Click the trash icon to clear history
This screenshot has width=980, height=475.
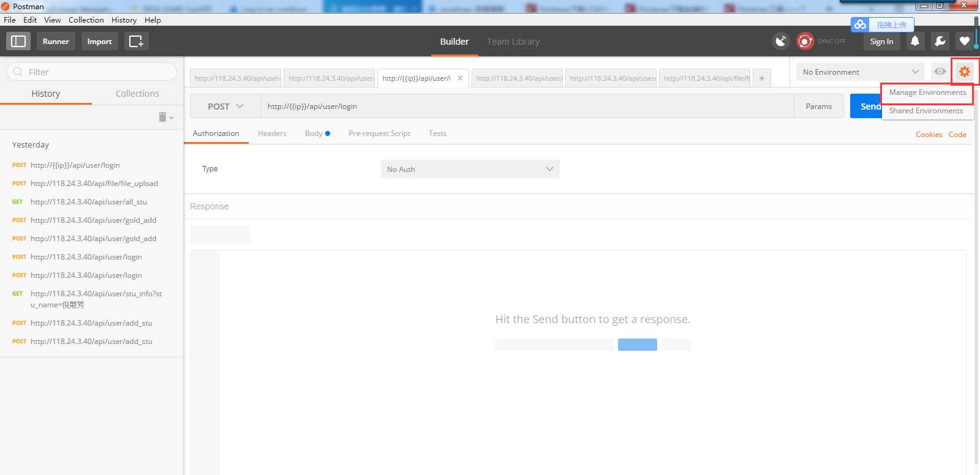point(163,117)
